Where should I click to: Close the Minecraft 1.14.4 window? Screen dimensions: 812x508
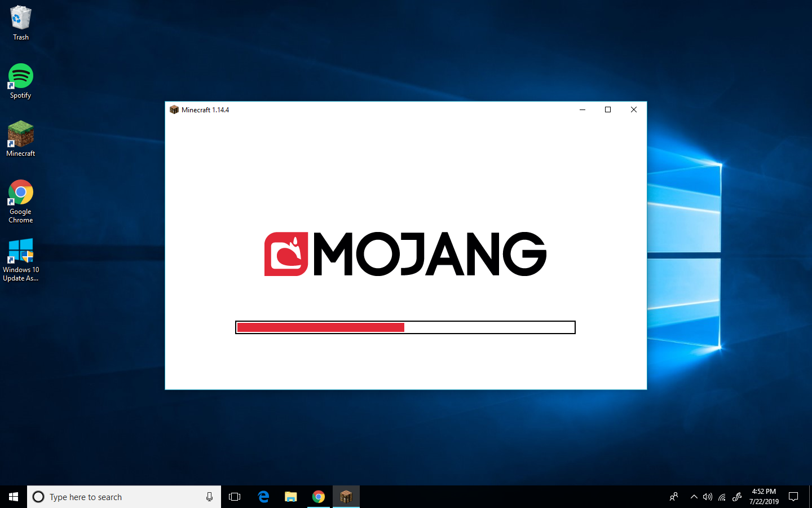[634, 110]
